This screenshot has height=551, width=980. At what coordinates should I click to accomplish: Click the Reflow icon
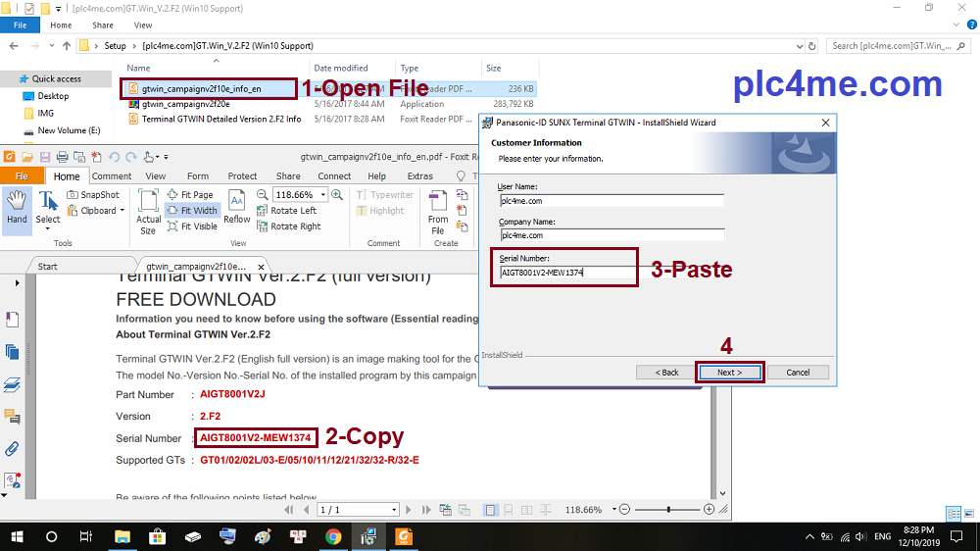click(x=237, y=207)
